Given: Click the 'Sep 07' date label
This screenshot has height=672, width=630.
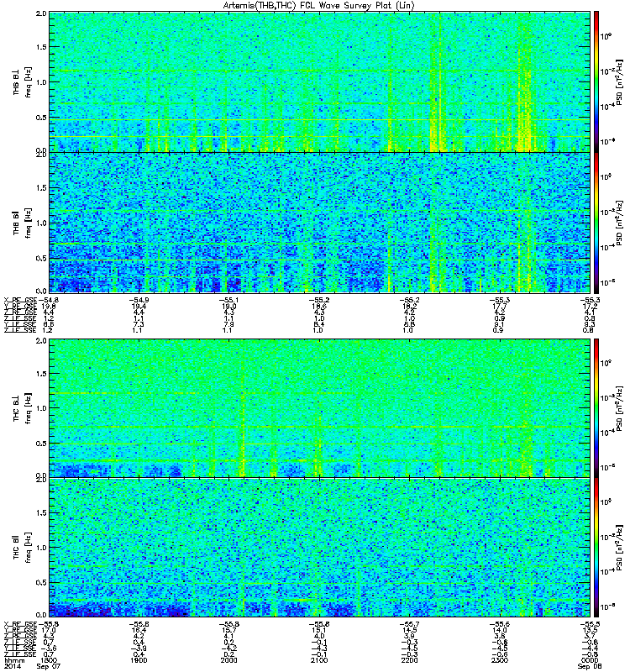Looking at the screenshot, I should 49,666.
